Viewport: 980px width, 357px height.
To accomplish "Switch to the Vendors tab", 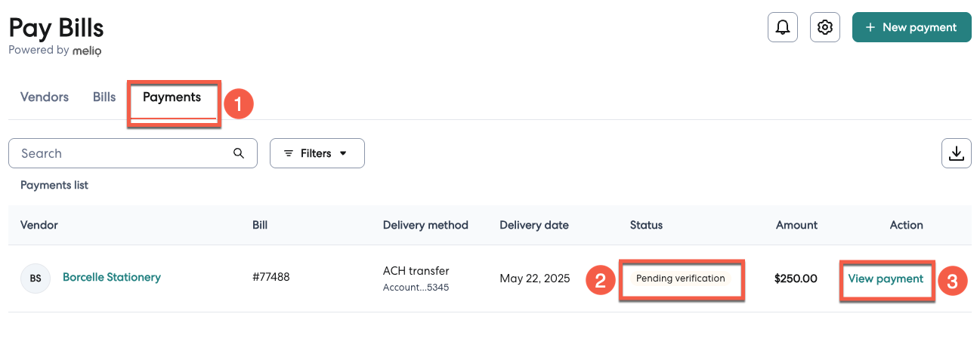I will click(x=45, y=97).
